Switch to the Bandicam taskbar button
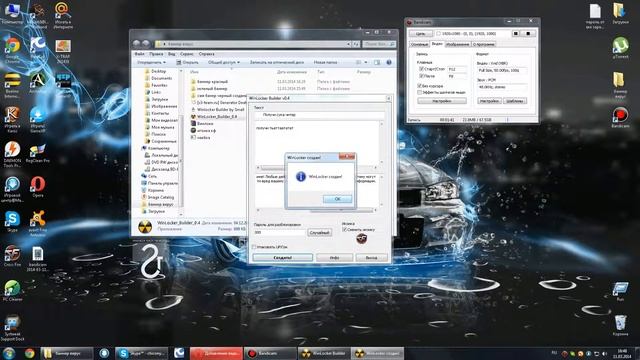640x360 pixels. (x=270, y=353)
